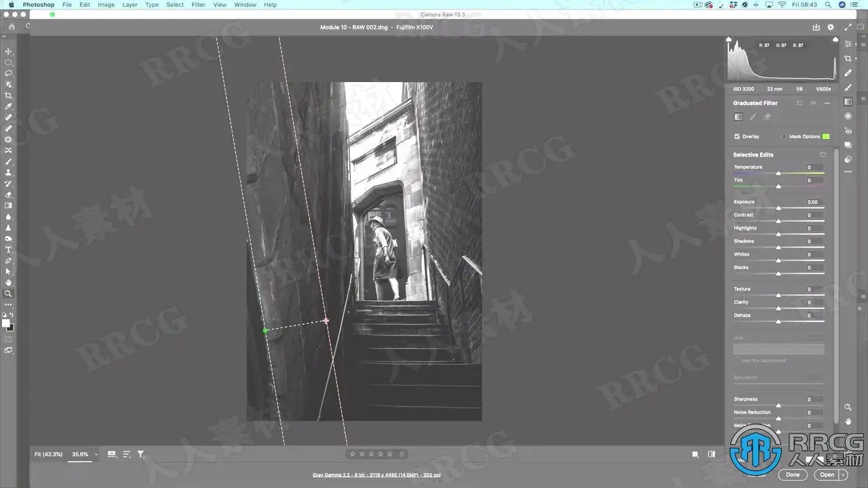The image size is (868, 488).
Task: Select the Type tool
Action: [9, 249]
